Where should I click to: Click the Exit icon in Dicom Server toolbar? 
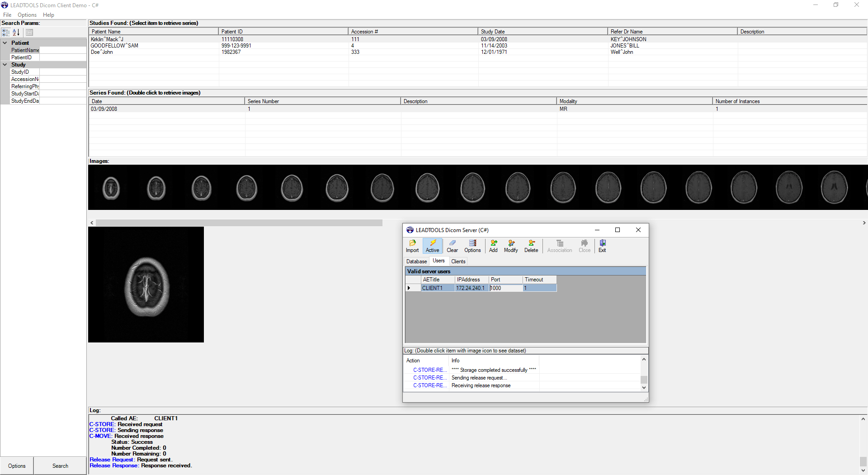[602, 246]
